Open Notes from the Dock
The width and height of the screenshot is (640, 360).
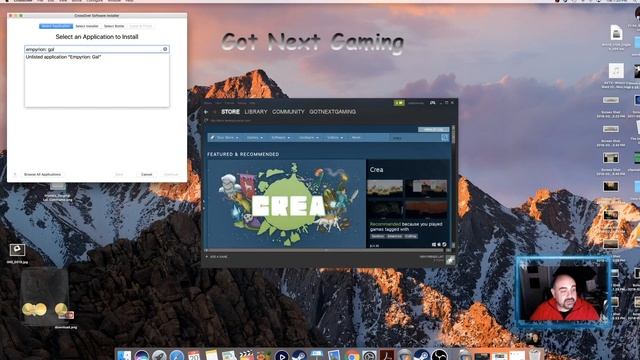click(211, 356)
